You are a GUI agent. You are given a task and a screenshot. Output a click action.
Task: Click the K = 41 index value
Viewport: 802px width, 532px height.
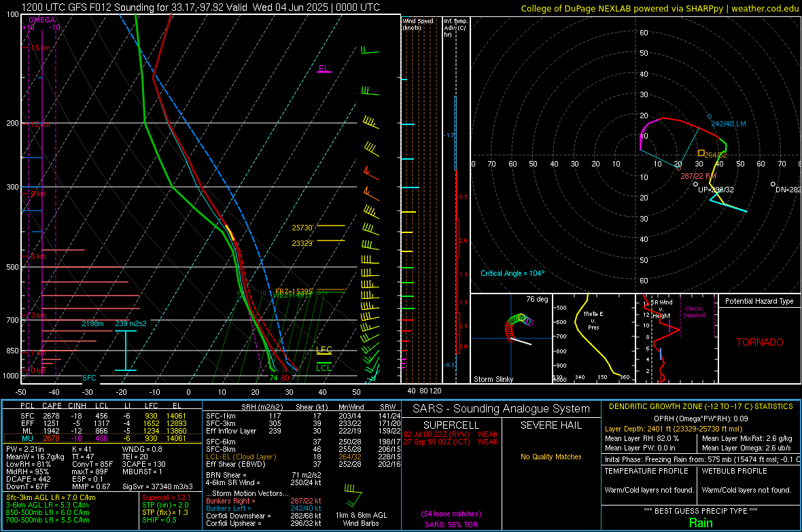click(x=82, y=449)
